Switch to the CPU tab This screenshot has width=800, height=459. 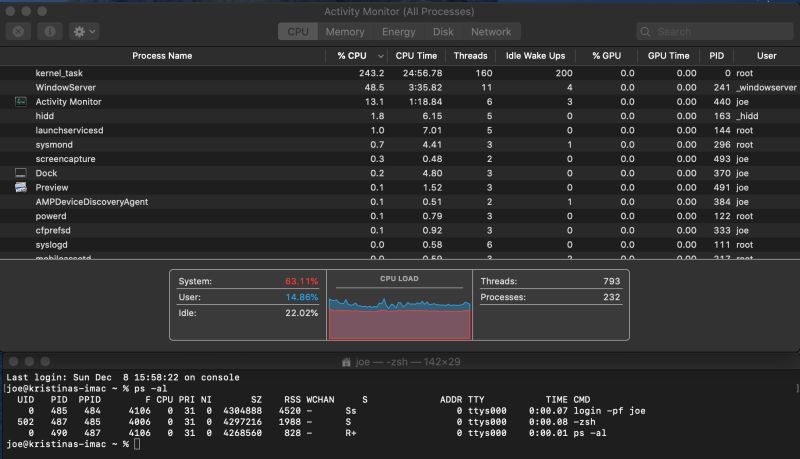(x=297, y=32)
